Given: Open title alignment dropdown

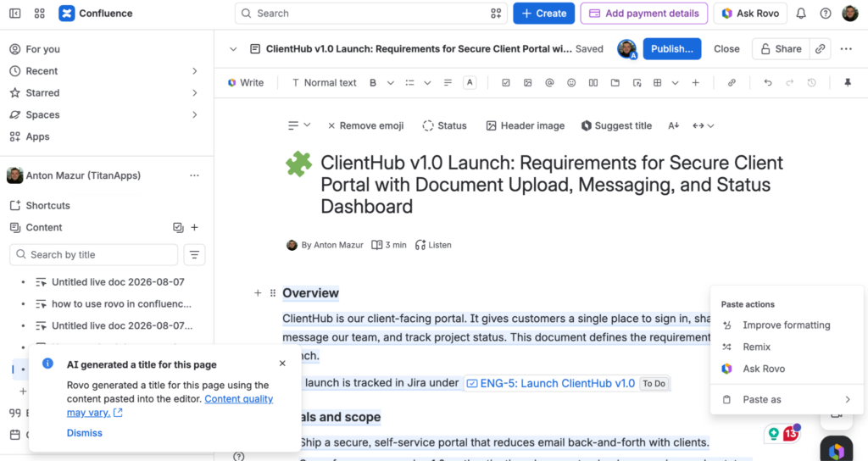Looking at the screenshot, I should [x=299, y=125].
